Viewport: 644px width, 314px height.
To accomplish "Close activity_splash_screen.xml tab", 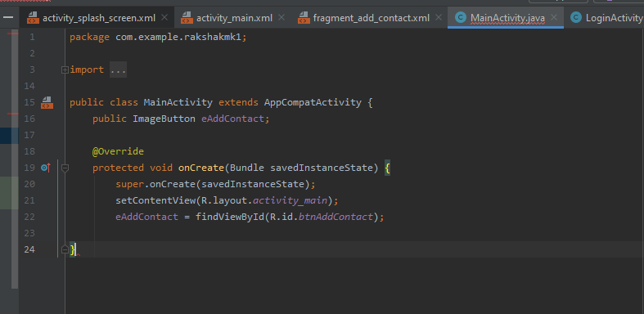I will (164, 18).
